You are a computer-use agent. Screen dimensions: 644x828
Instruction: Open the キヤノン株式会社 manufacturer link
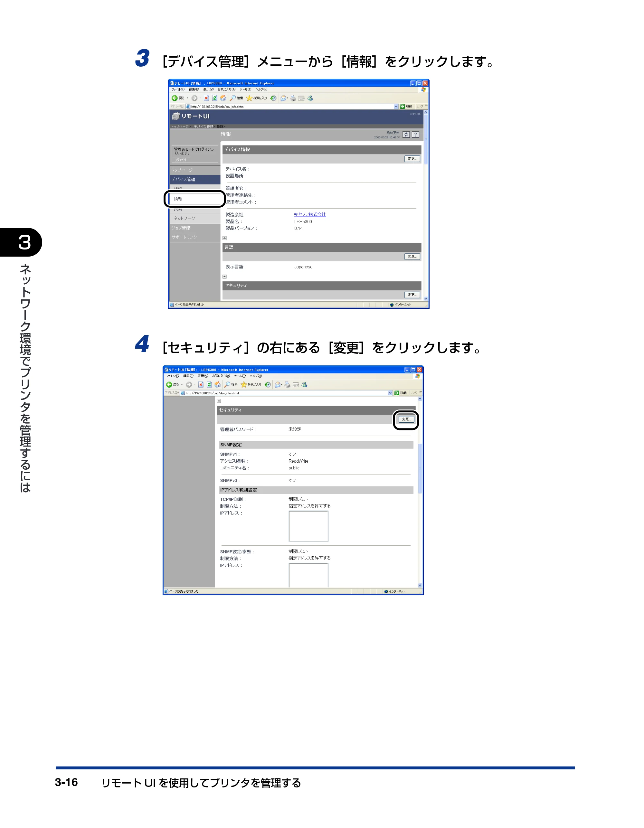point(309,215)
